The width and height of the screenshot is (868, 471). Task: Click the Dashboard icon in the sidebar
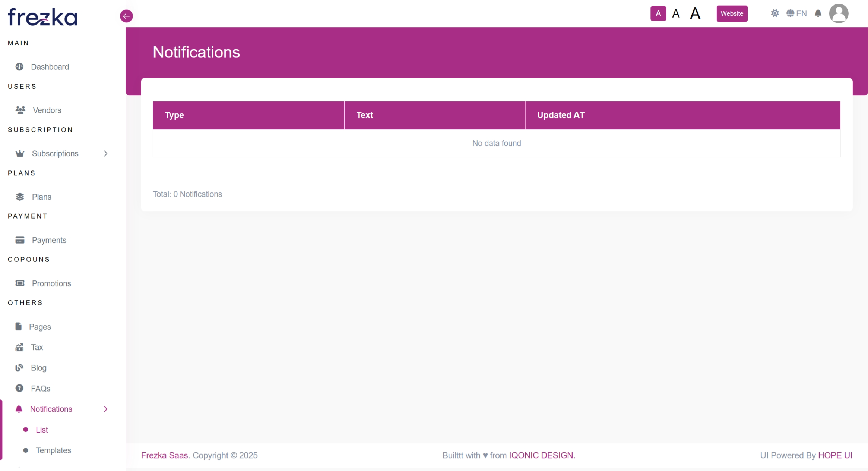point(19,67)
